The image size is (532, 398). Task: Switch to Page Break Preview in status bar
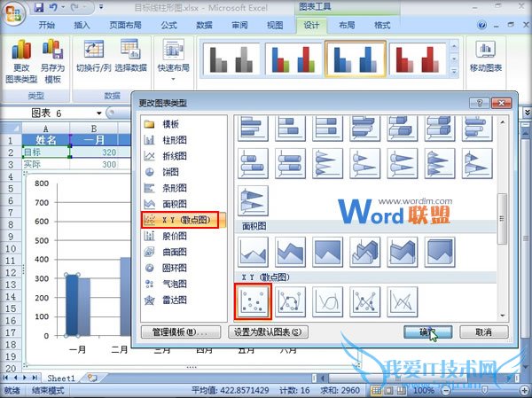coord(401,390)
